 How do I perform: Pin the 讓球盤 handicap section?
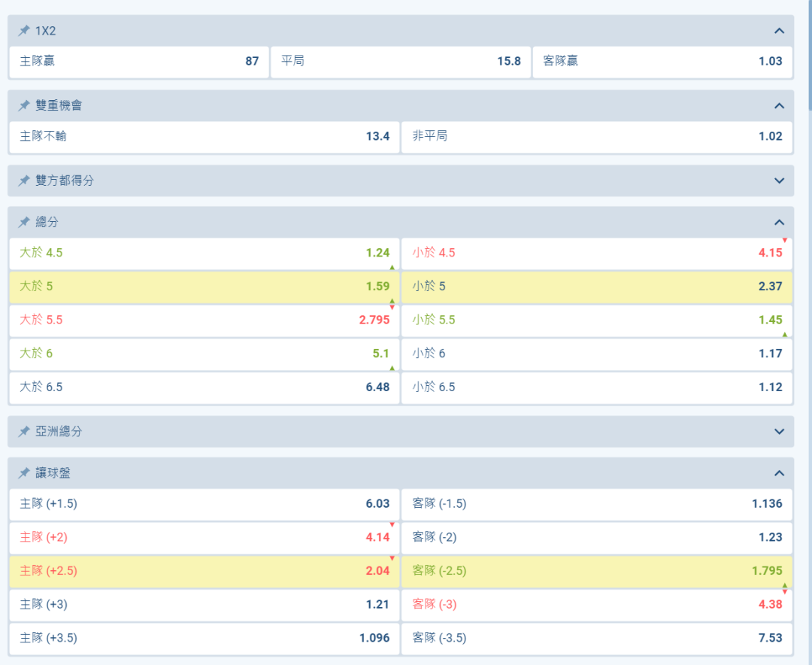coord(24,473)
